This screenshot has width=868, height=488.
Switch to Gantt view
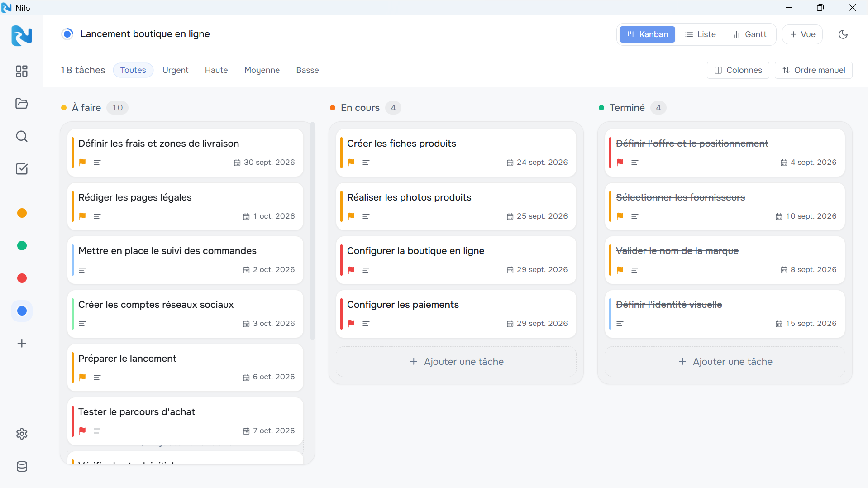(x=749, y=34)
